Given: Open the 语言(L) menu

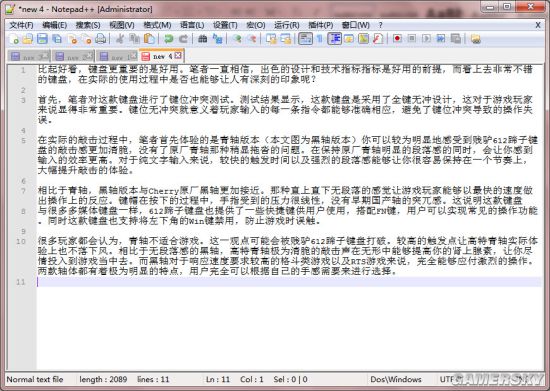Looking at the screenshot, I should click(192, 25).
